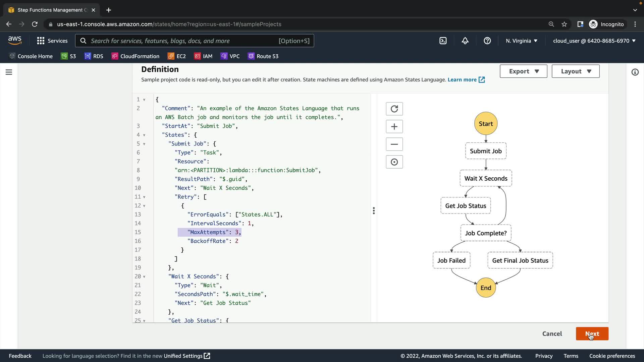Center the workflow graph view
644x362 pixels.
[x=394, y=162]
